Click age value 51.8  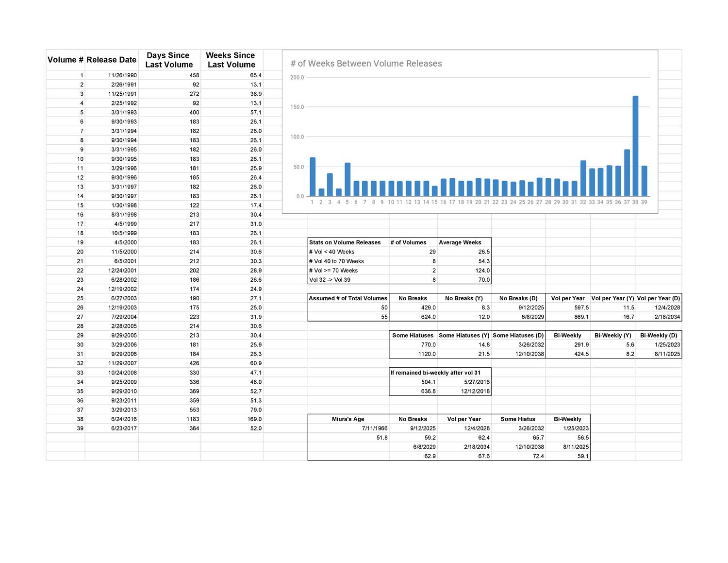tap(348, 438)
